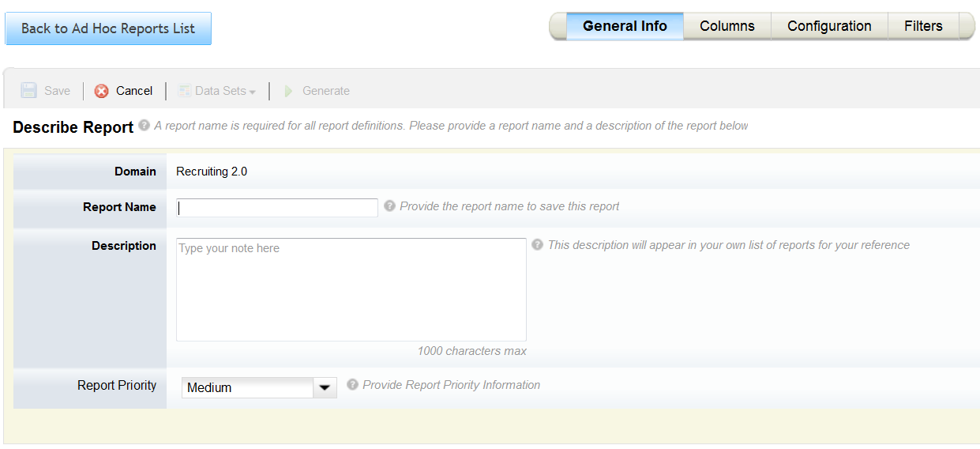Screen dimensions: 980x449
Task: Click the red Cancel icon
Action: (102, 91)
